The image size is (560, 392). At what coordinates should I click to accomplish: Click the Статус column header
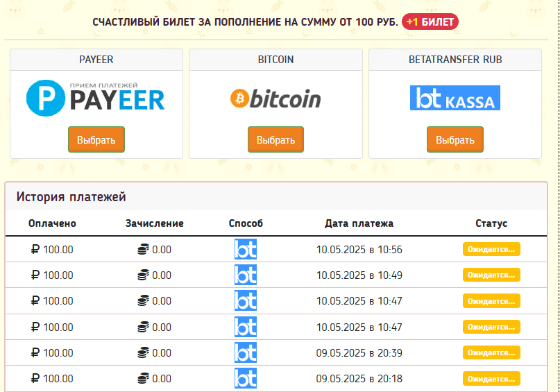pos(491,223)
